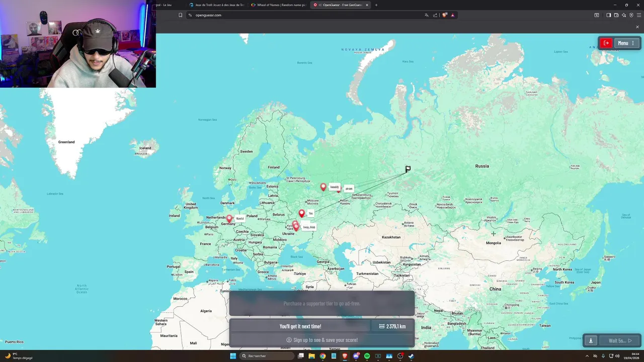Open a new browser tab
The width and height of the screenshot is (644, 362).
click(376, 5)
